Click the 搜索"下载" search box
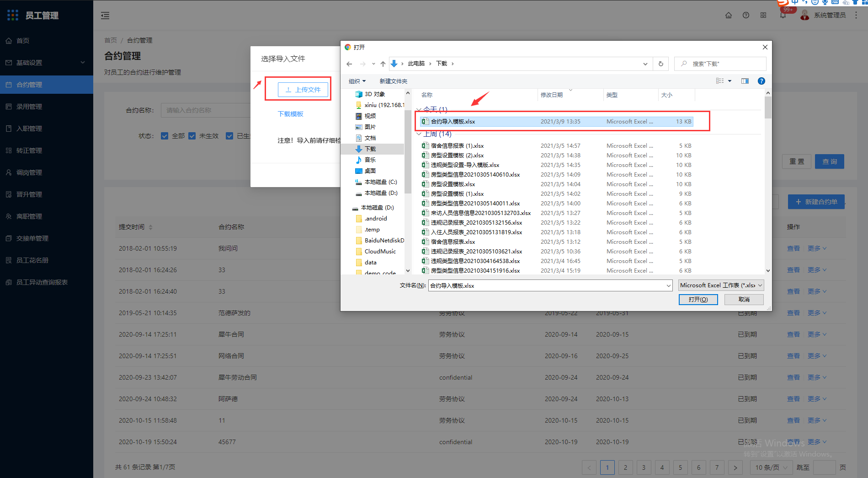 720,64
